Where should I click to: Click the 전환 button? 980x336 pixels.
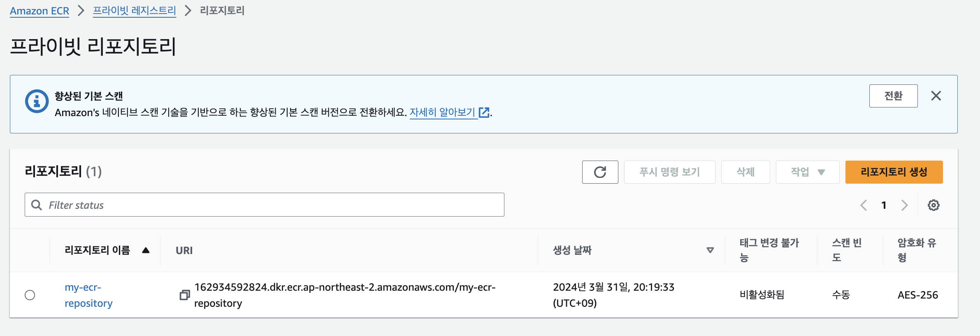[893, 96]
